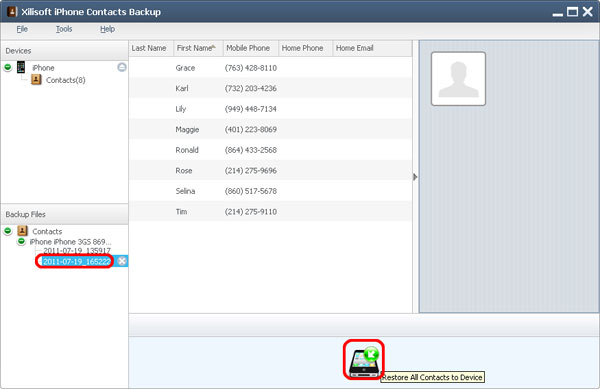Select the contact row Tim
600x389 pixels.
point(271,211)
